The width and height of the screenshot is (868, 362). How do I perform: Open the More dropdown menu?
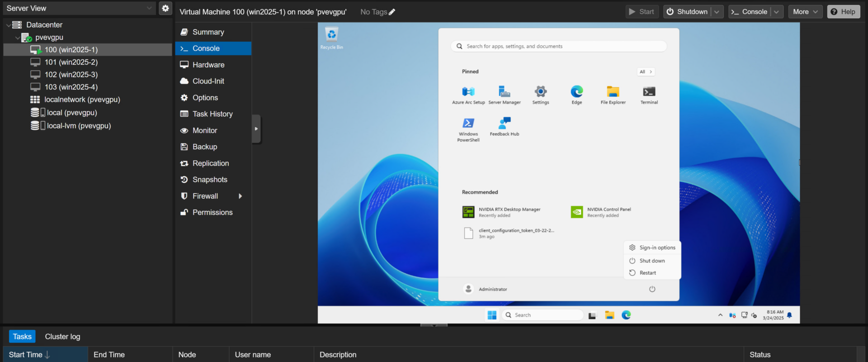click(805, 12)
